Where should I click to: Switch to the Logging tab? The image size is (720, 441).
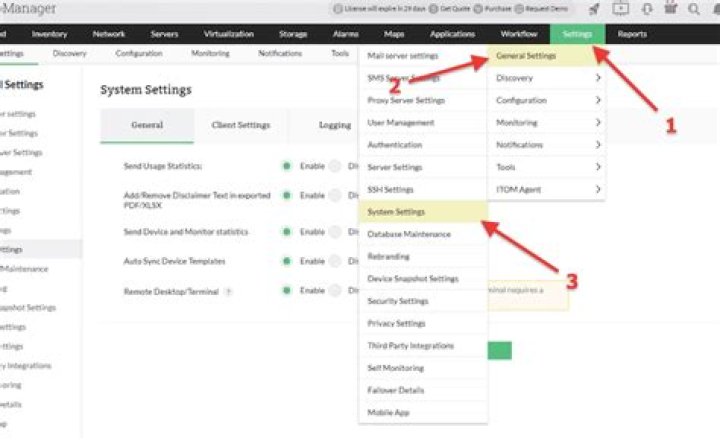pos(335,125)
